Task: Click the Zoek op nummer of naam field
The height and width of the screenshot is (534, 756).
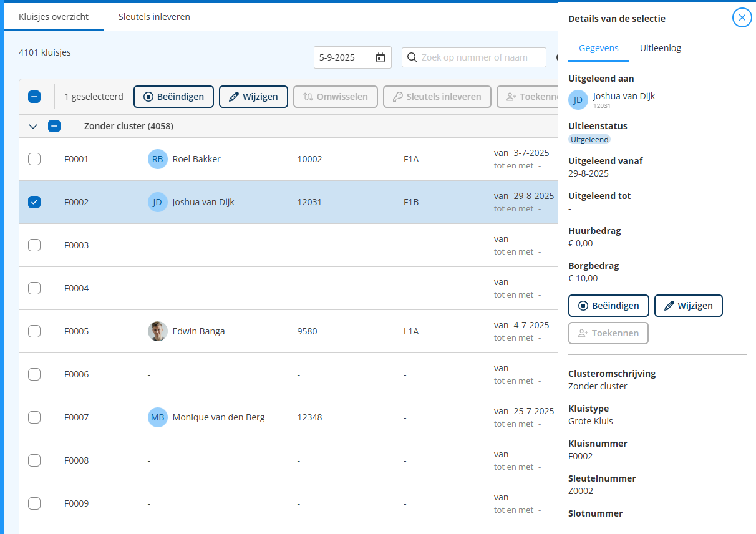Action: coord(474,57)
